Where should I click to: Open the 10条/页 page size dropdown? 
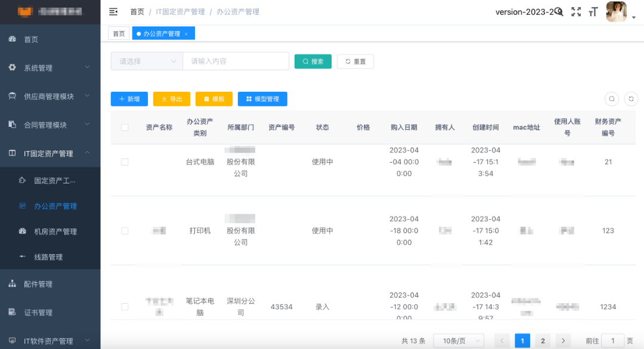tap(458, 340)
